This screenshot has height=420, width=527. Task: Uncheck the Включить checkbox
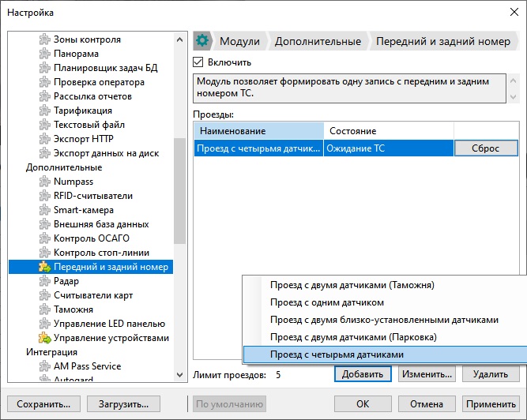(198, 62)
